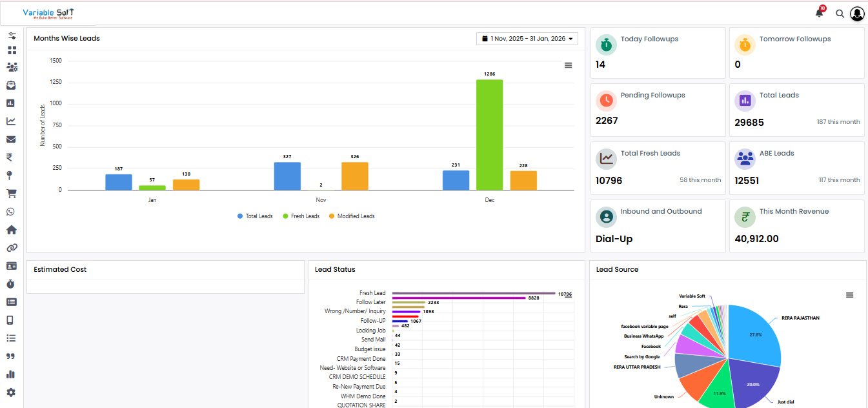Click the 187 this month link under Total Leads

[838, 121]
